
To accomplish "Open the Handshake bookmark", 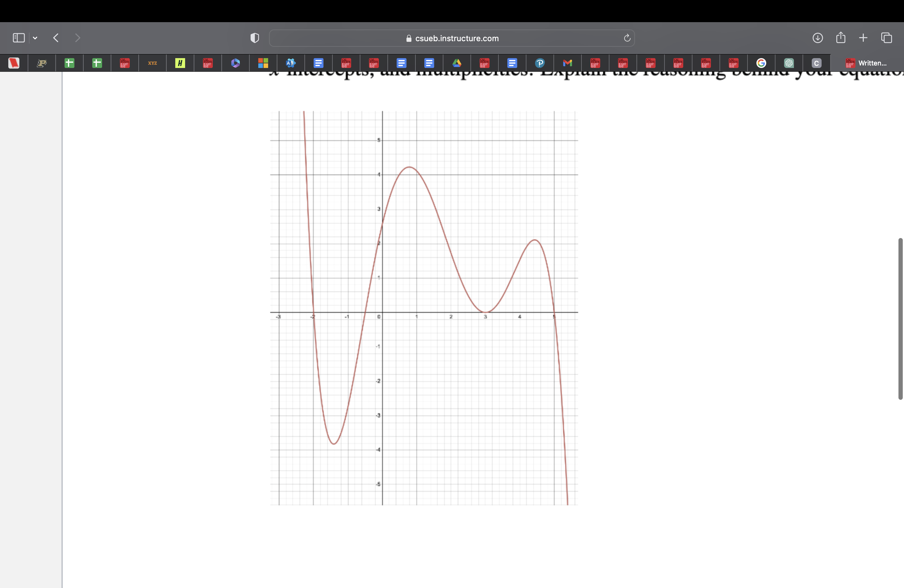I will [180, 63].
